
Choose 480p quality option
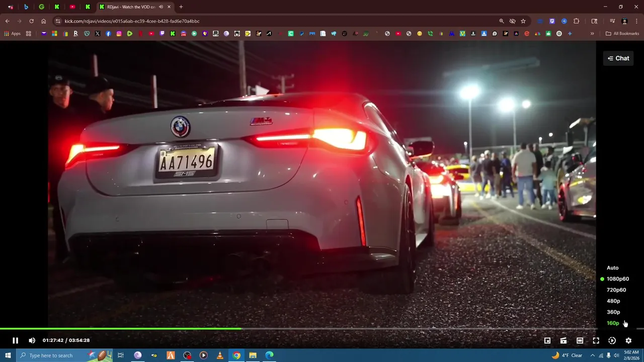[613, 301]
